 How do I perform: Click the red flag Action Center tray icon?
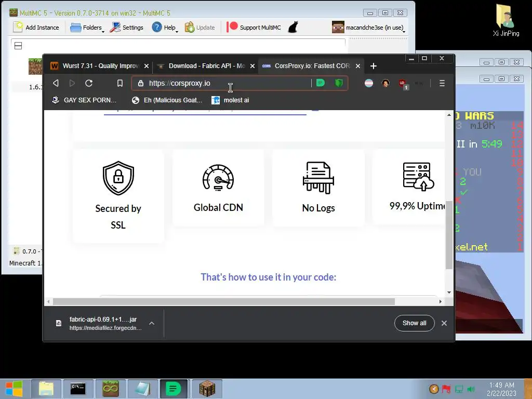tap(446, 389)
